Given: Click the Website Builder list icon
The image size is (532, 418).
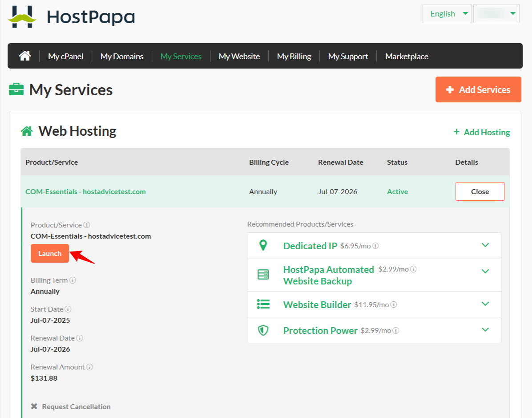Looking at the screenshot, I should (x=263, y=304).
